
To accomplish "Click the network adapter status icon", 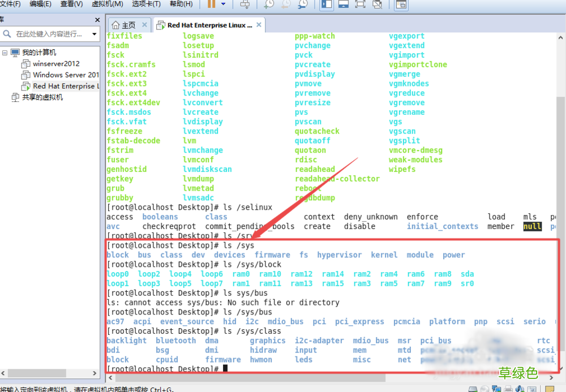I will click(x=496, y=389).
